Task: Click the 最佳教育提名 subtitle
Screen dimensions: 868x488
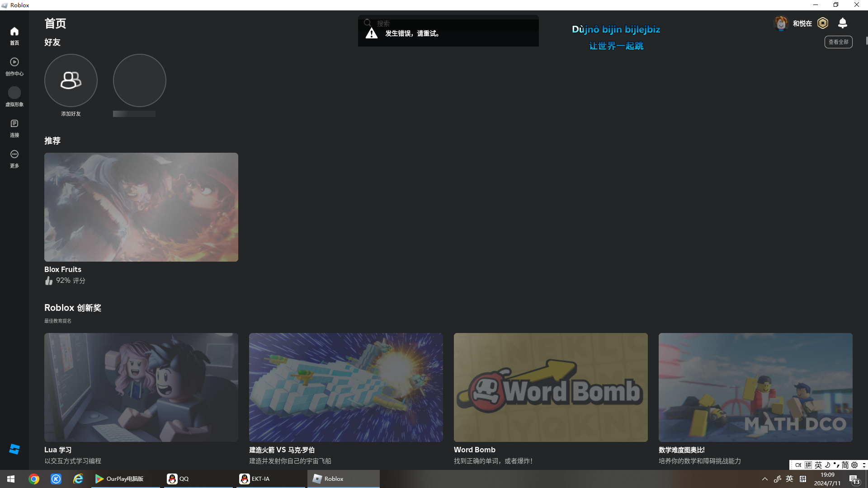Action: [x=58, y=321]
